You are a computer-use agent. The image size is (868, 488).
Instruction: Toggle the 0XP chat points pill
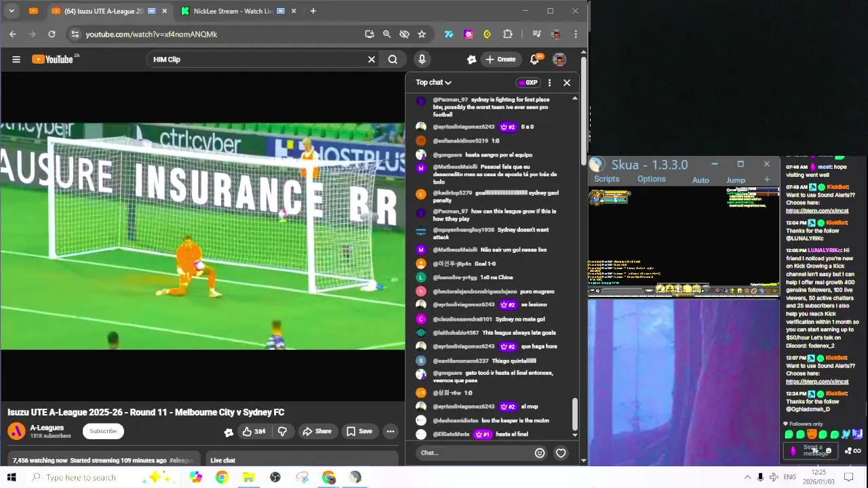[x=528, y=83]
